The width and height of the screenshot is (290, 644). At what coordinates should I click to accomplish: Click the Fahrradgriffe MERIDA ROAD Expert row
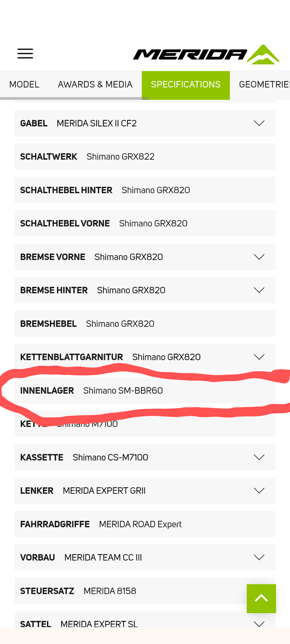(x=144, y=524)
